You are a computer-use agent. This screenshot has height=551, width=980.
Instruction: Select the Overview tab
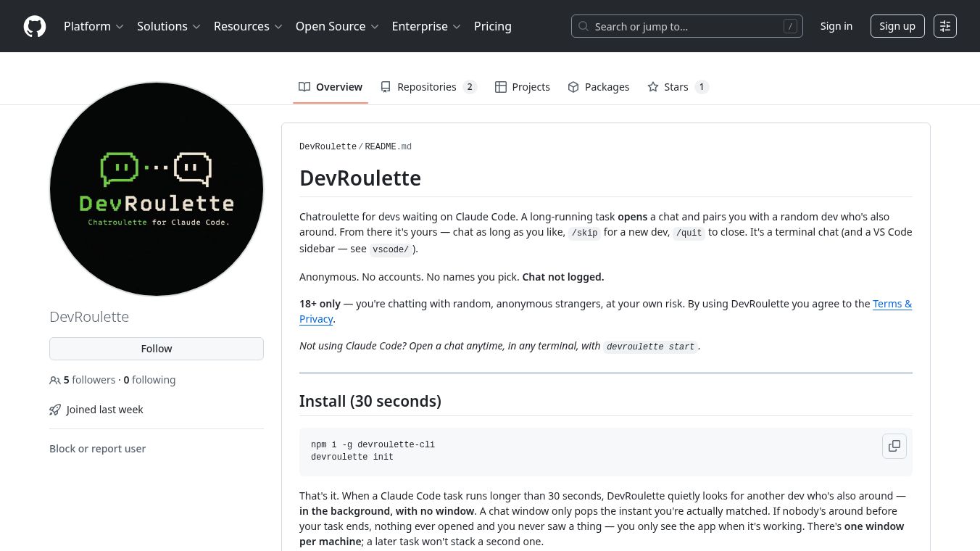331,87
